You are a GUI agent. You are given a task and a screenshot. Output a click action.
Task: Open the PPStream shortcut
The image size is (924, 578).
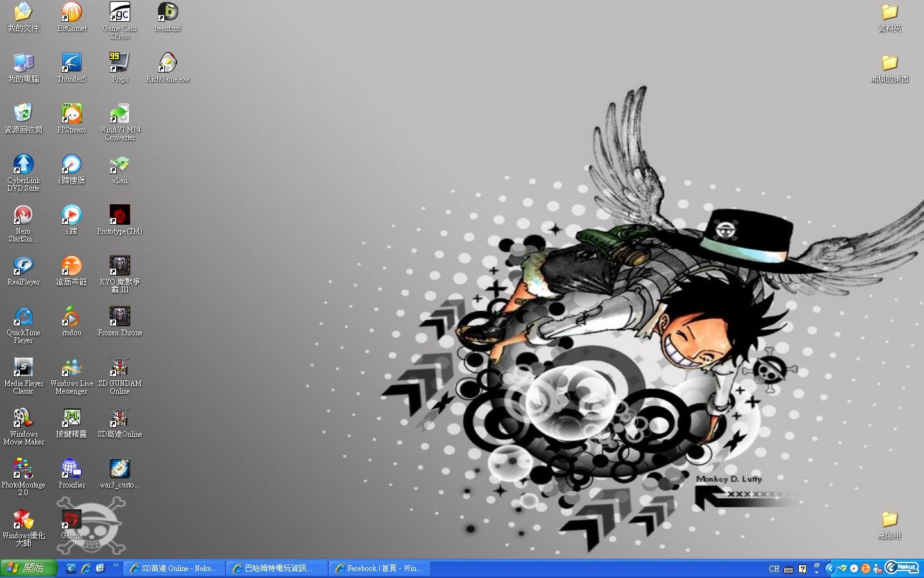[x=72, y=119]
